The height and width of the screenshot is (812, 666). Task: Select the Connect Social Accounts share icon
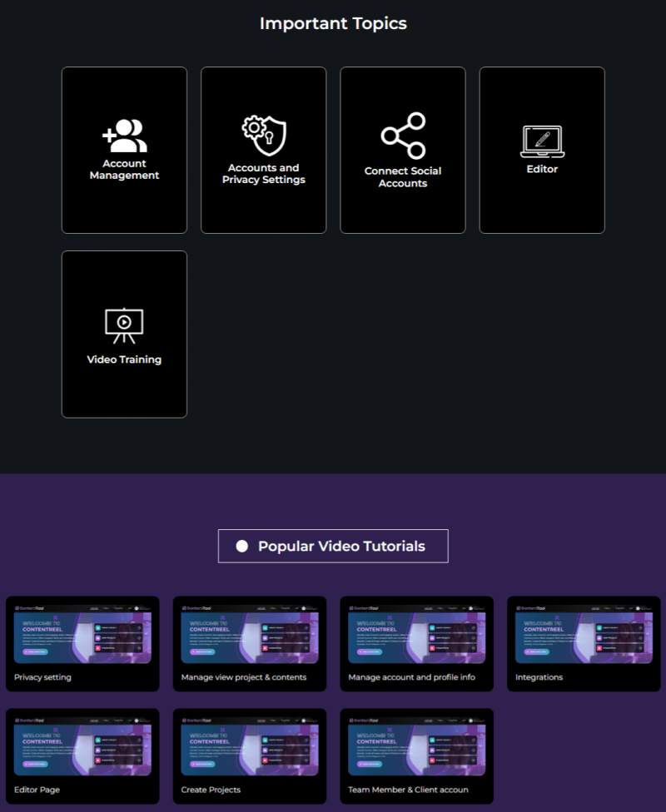pyautogui.click(x=402, y=136)
